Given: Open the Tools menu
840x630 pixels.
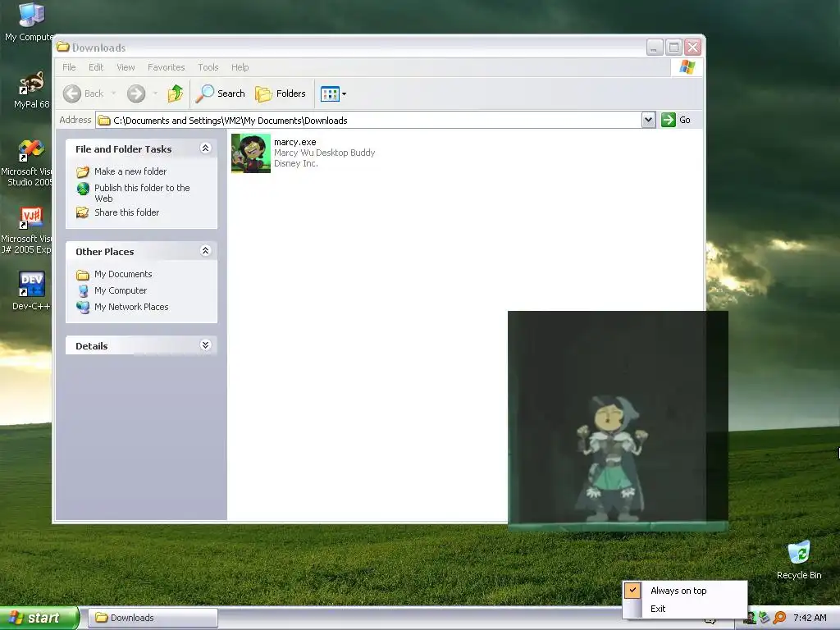Looking at the screenshot, I should click(208, 67).
